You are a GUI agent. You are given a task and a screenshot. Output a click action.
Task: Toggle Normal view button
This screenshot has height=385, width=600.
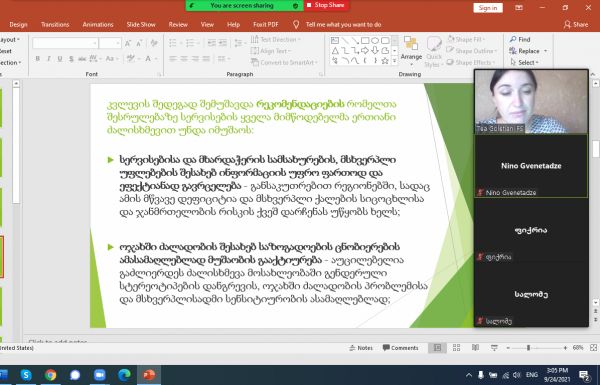[437, 347]
